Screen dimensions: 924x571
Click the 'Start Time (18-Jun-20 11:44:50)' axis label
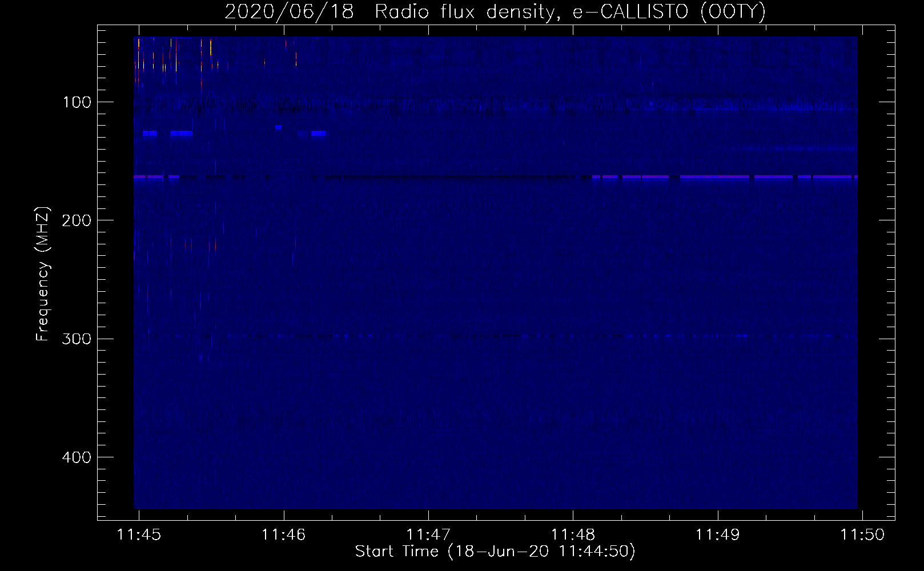tap(495, 552)
